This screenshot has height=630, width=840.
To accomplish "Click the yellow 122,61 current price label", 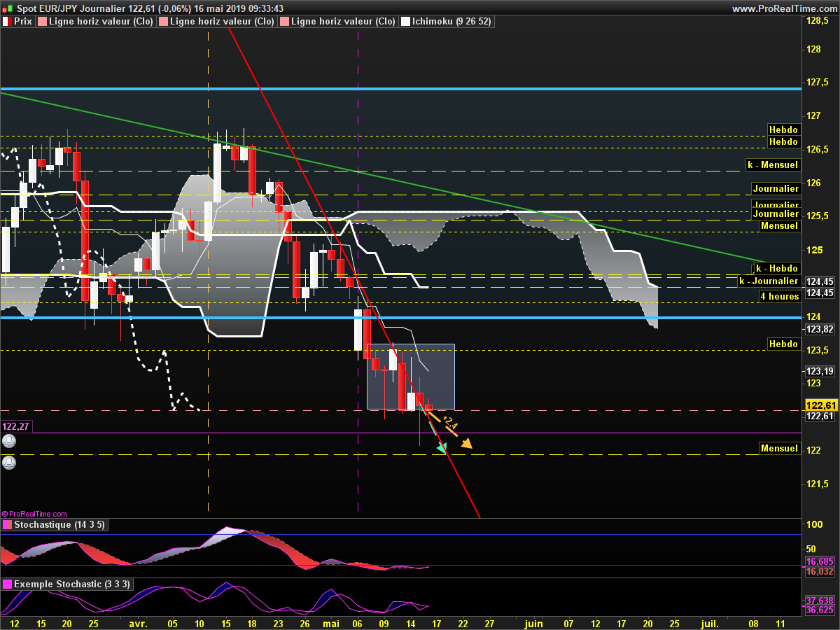I will pos(821,405).
